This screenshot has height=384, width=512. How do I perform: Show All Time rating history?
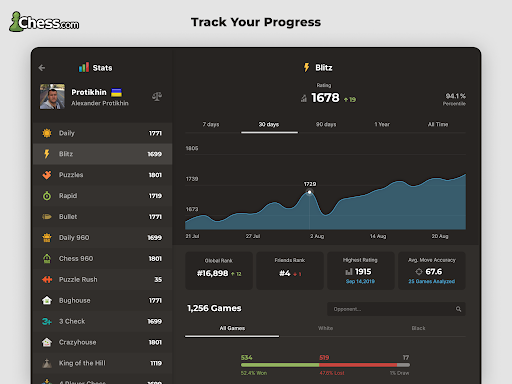pos(438,124)
